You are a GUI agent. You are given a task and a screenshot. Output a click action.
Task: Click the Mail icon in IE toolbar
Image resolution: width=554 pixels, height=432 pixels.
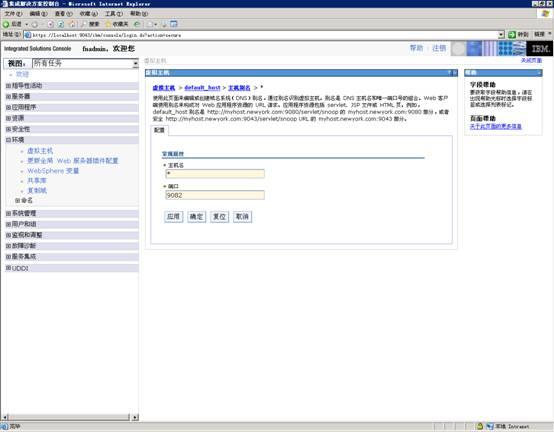pos(151,24)
